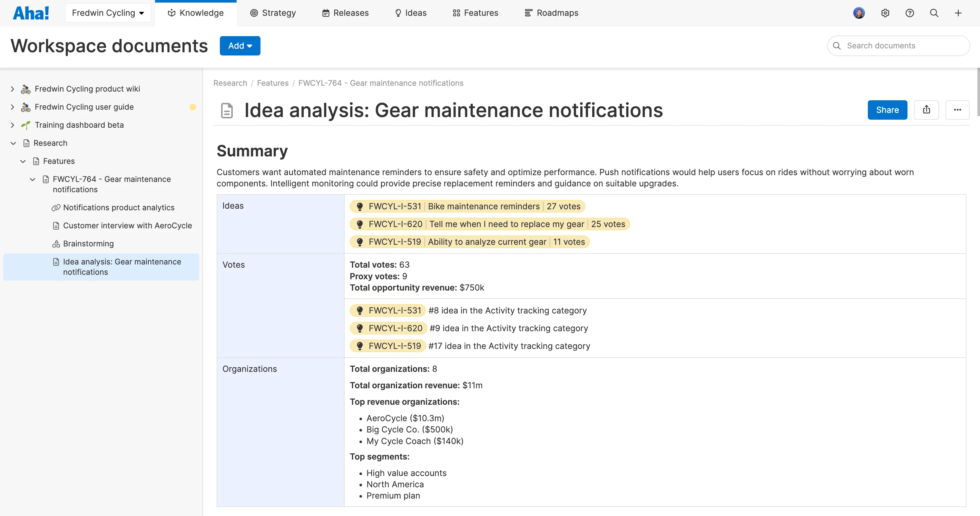Open Features breadcrumb link
Screen dimensions: 980x516
click(272, 83)
